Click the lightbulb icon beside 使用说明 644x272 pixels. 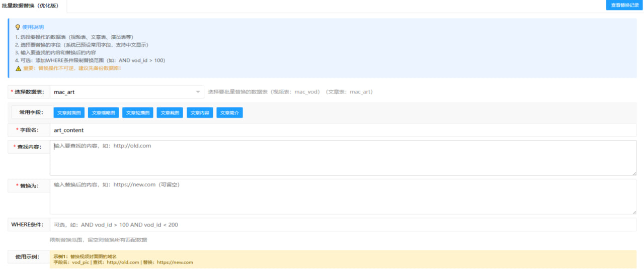pos(18,27)
